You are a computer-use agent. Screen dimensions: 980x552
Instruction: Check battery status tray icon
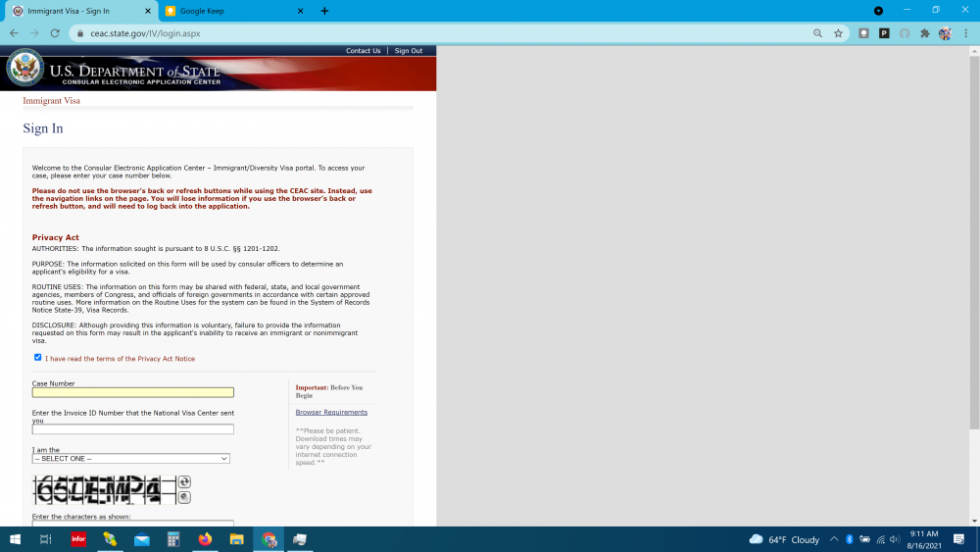tap(865, 539)
